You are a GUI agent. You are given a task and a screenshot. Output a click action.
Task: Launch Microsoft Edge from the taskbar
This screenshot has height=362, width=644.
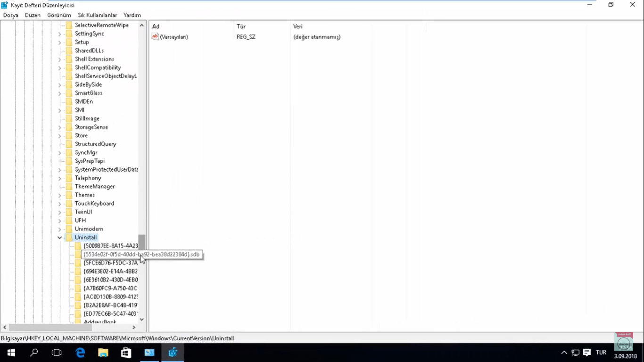tap(80, 353)
